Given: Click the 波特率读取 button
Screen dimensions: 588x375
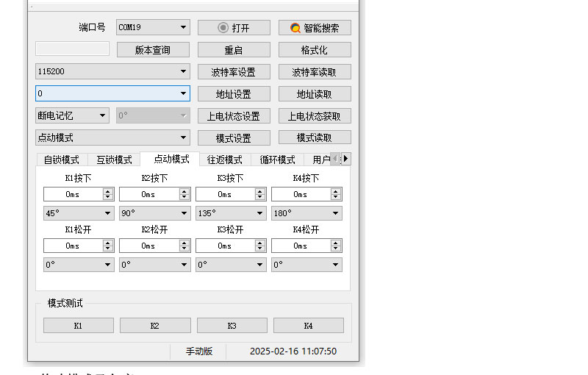Looking at the screenshot, I should point(315,72).
